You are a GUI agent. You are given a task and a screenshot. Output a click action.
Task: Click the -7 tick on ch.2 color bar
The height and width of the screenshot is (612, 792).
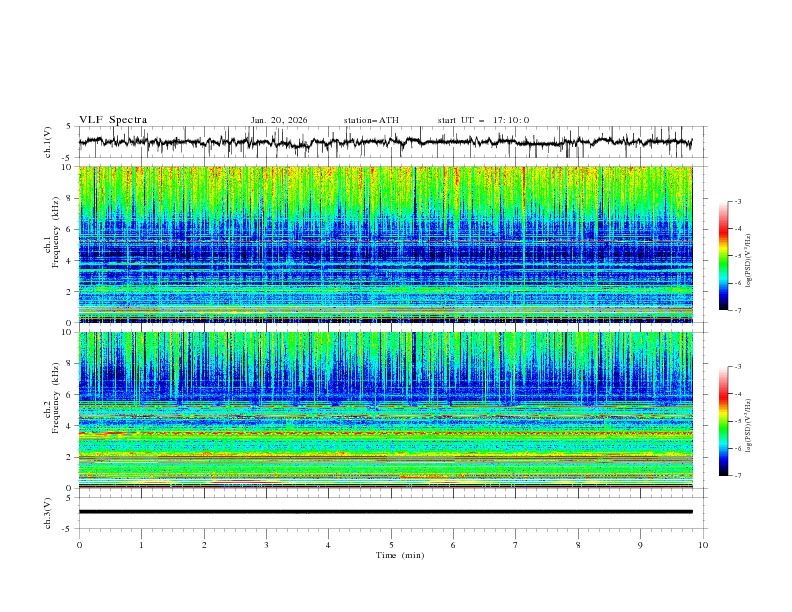click(738, 476)
